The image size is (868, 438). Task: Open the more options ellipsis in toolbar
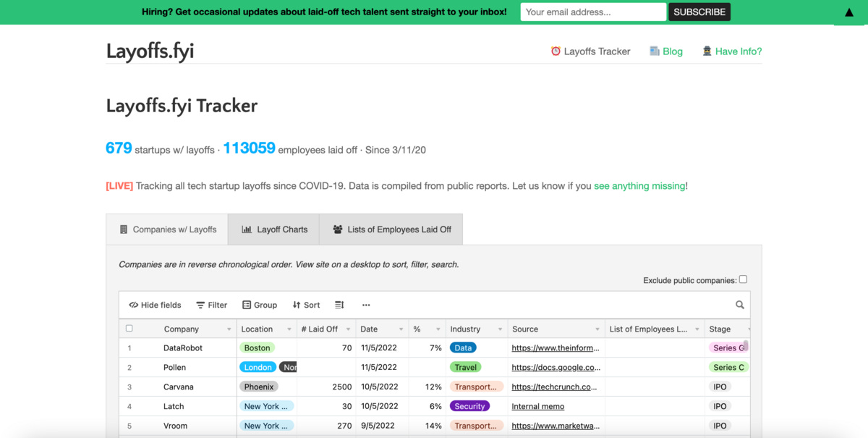coord(366,305)
